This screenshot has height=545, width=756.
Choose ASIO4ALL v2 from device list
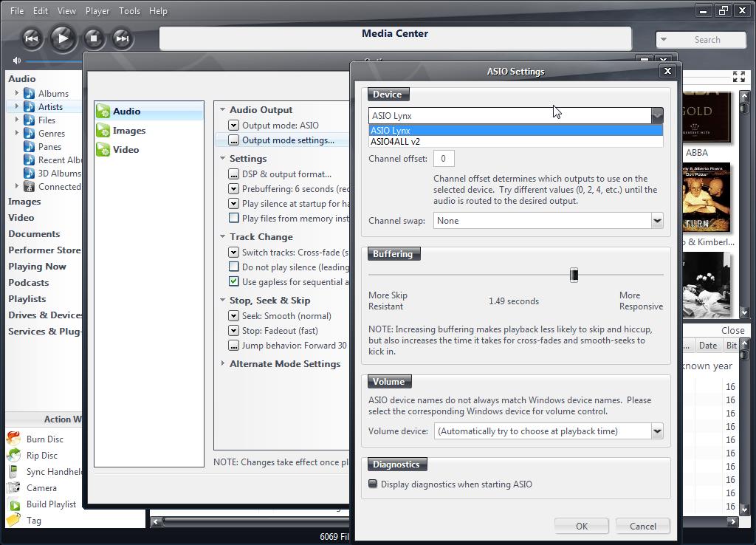396,142
